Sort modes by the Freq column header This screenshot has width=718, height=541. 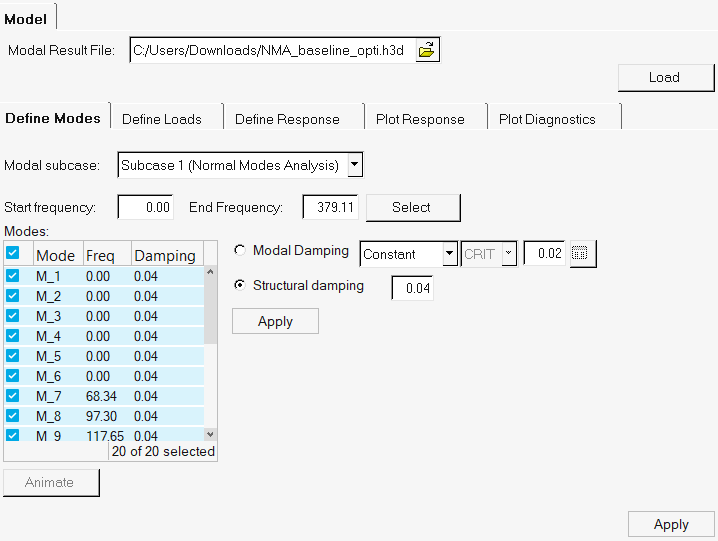click(100, 255)
